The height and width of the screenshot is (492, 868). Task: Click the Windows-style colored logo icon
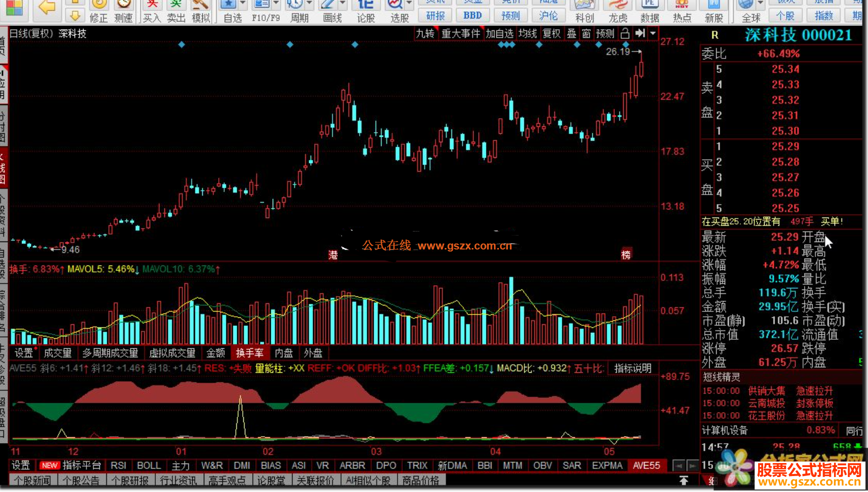click(x=13, y=7)
